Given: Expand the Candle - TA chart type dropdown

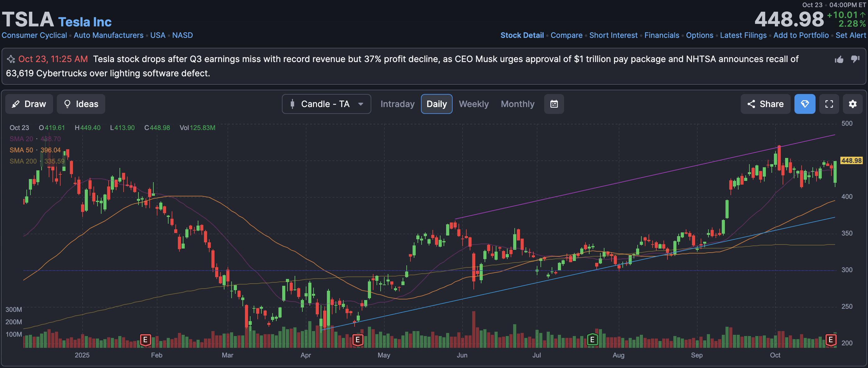Looking at the screenshot, I should point(326,104).
